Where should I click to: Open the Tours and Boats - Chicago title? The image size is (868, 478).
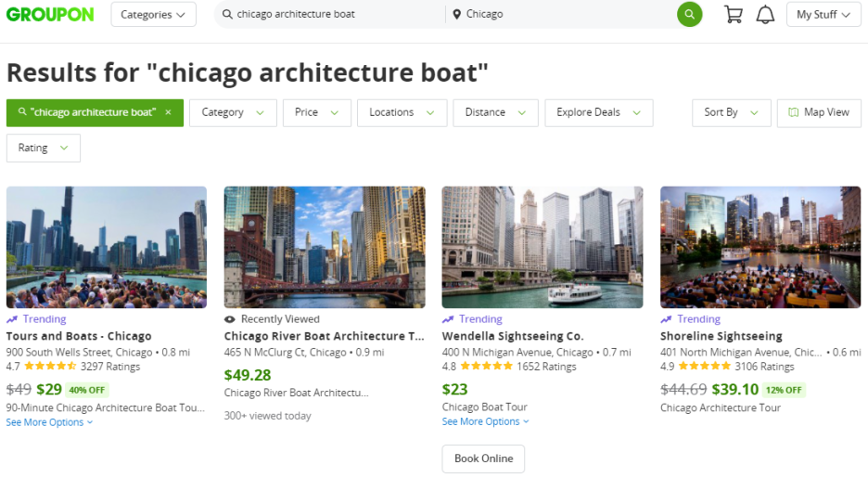[x=79, y=336]
